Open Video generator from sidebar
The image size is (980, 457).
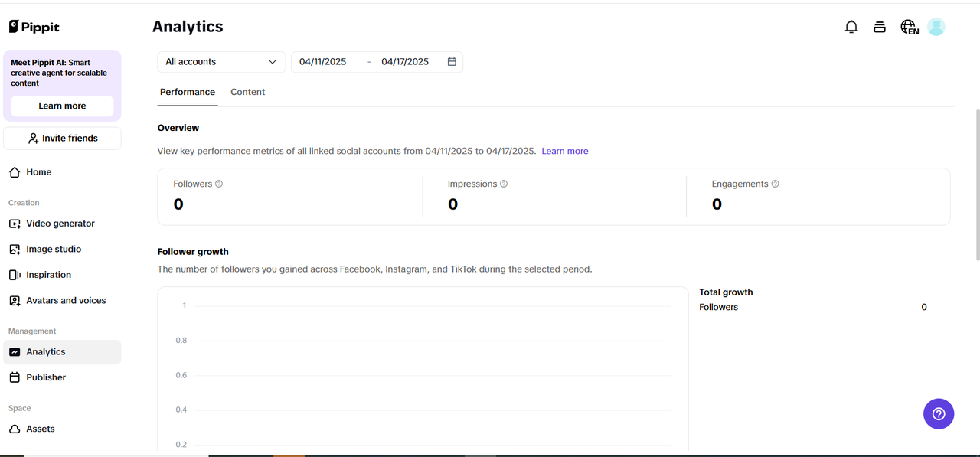[62, 224]
